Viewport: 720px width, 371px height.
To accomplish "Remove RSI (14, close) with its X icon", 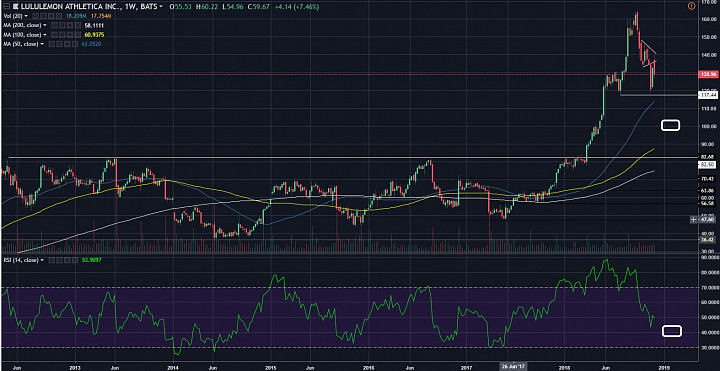I will coord(75,260).
